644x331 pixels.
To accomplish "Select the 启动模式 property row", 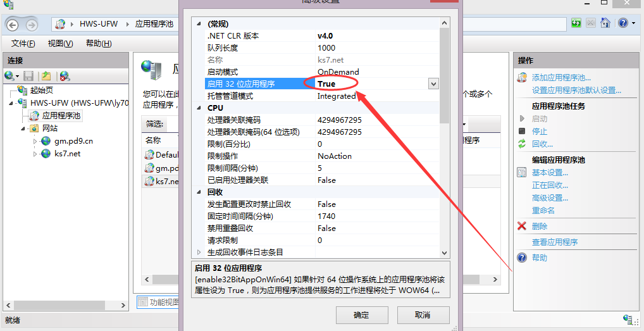I will pos(323,72).
